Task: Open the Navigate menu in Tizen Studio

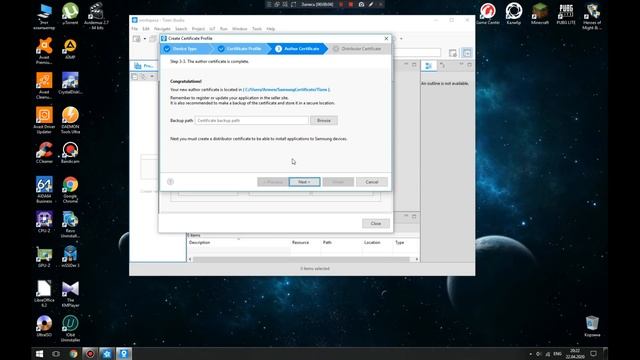Action: point(162,29)
